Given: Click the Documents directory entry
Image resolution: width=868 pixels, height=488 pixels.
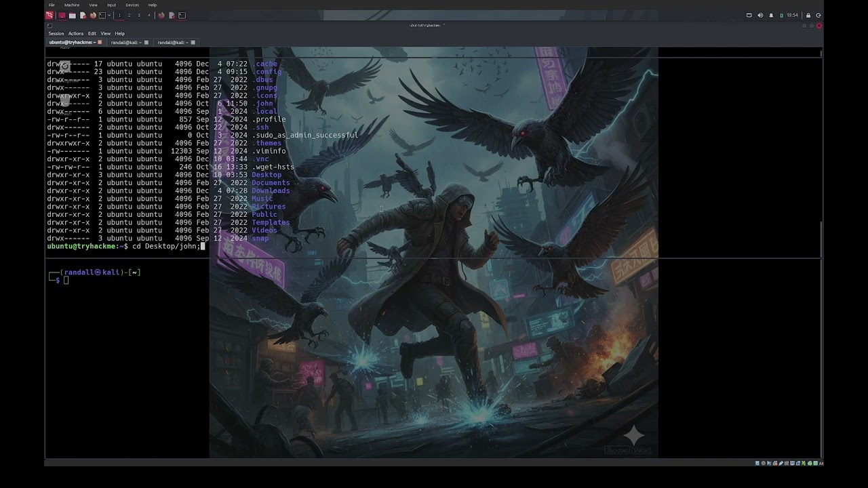Looking at the screenshot, I should tap(271, 183).
